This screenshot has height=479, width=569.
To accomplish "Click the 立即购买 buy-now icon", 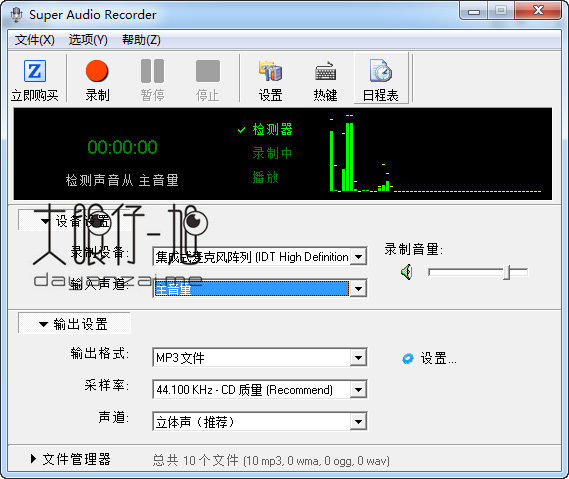I will click(35, 79).
